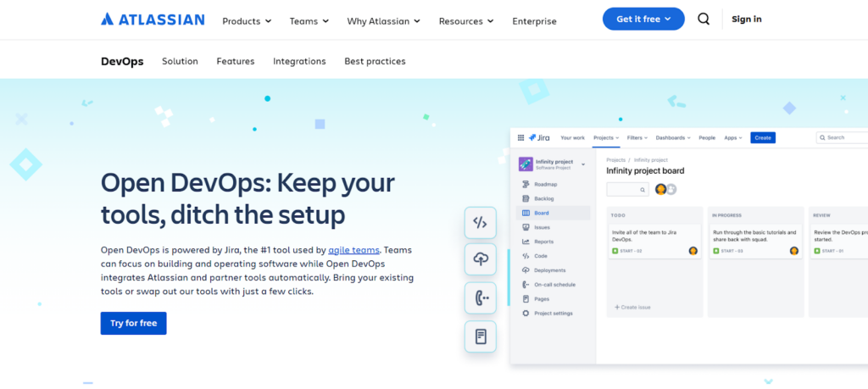Viewport: 868px width, 389px height.
Task: Click assignee avatar on START - 03 card
Action: click(x=793, y=251)
